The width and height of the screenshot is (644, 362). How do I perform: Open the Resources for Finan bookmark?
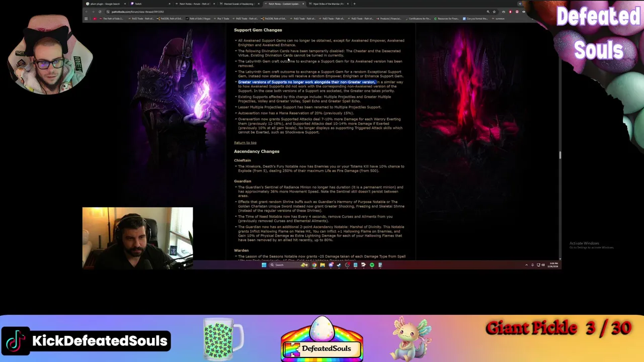coord(448,19)
